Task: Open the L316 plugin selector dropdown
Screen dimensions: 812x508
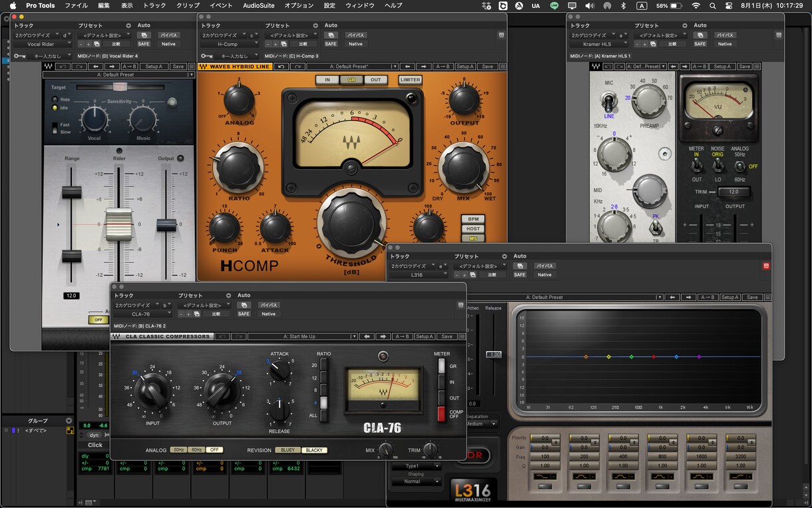Action: (x=419, y=275)
